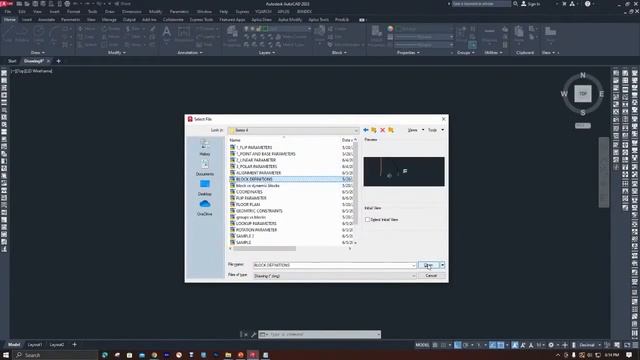Screen dimensions: 640x360
Task: Click the Windows Start button
Action: point(6,355)
